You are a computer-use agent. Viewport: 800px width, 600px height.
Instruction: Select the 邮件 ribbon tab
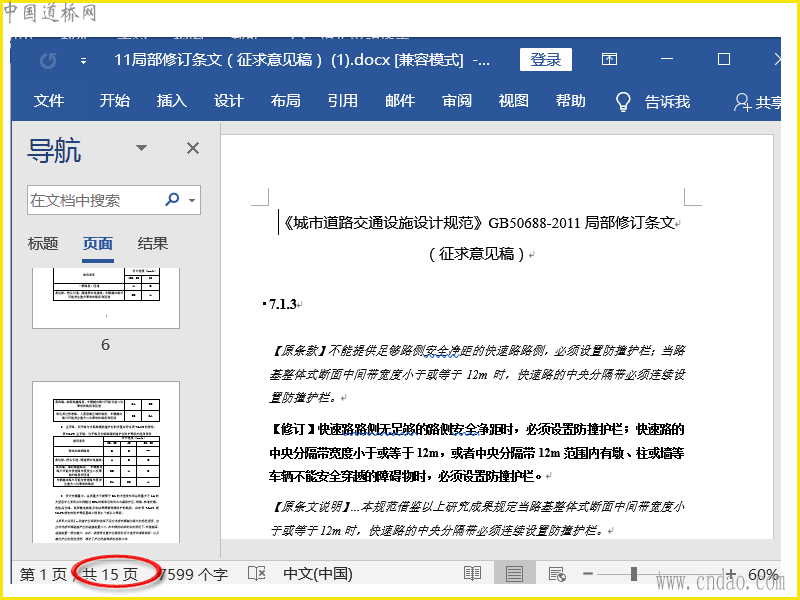click(399, 101)
